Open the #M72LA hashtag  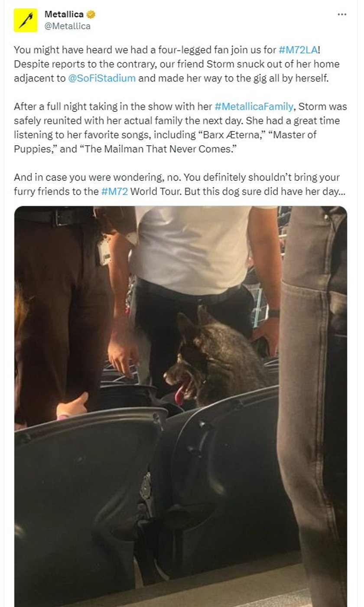click(x=298, y=50)
